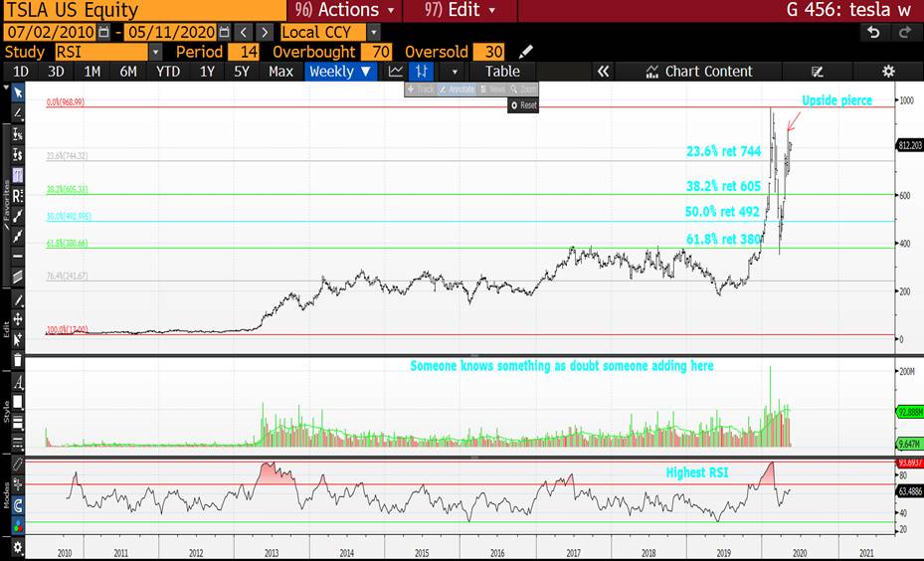Click the undo arrow
Screen dimensions: 924x561
click(x=874, y=32)
